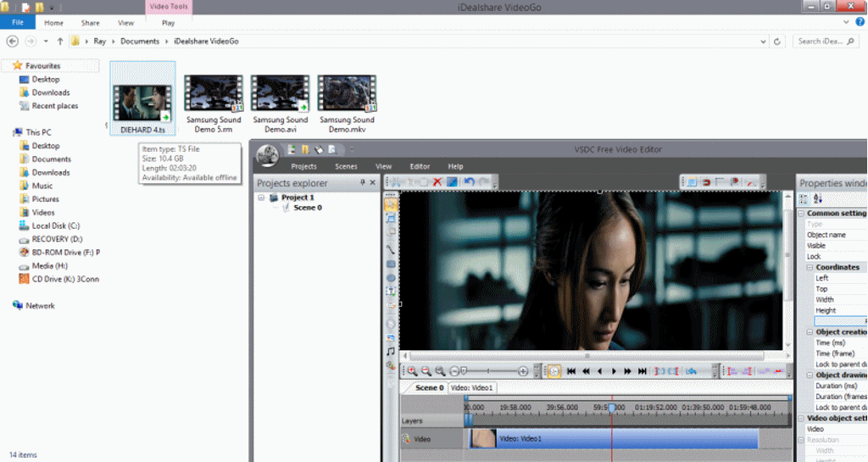This screenshot has height=462, width=868.
Task: Open the File tab in Explorer
Action: pos(18,22)
